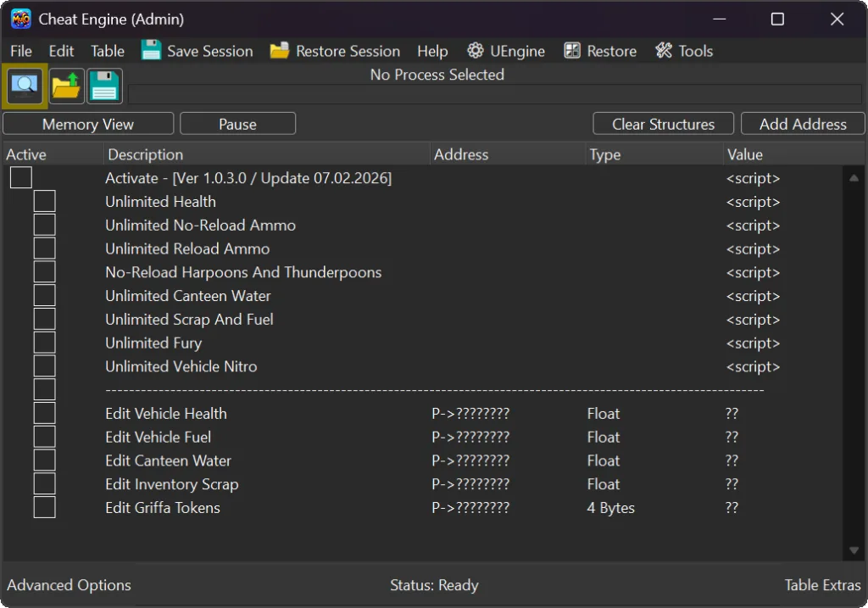Select Restore Session menu item
The width and height of the screenshot is (868, 608).
coord(348,51)
